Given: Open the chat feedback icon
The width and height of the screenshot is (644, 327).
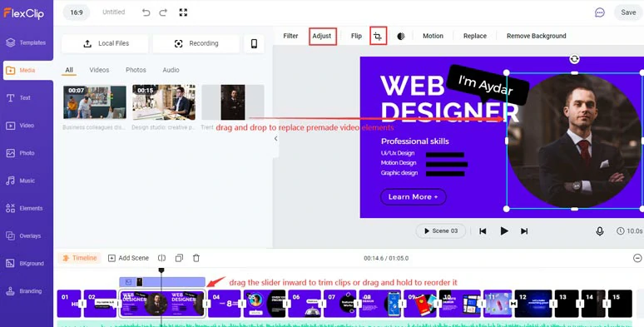Looking at the screenshot, I should [x=600, y=12].
